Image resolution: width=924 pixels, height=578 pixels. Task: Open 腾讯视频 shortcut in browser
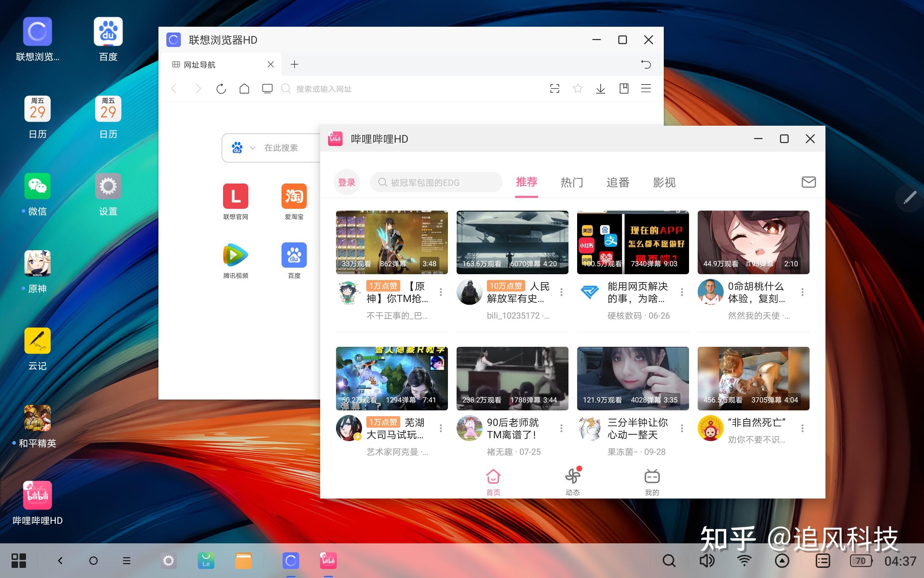(x=236, y=260)
